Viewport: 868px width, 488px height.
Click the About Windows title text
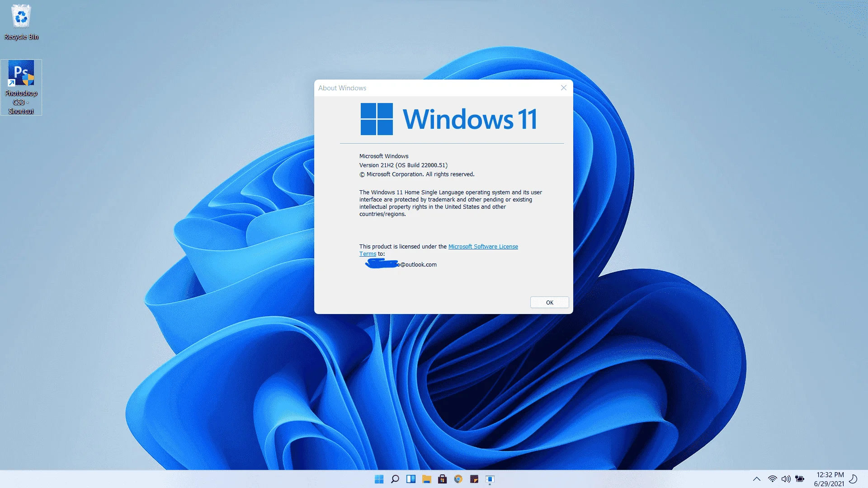[x=342, y=88]
